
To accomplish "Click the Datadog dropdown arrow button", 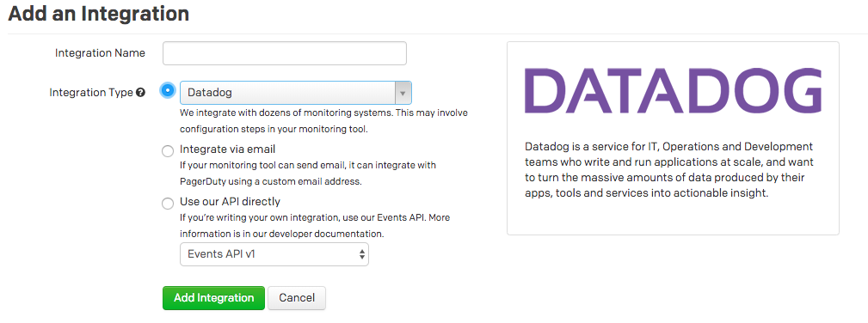I will click(403, 93).
